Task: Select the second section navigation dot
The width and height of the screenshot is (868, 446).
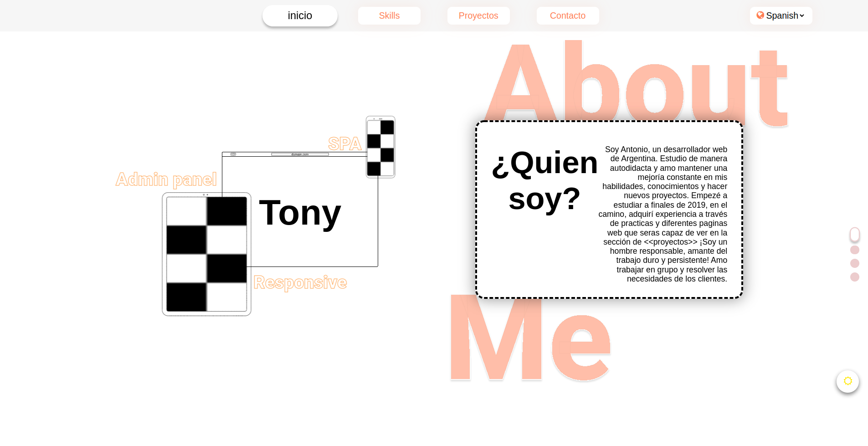Action: click(x=855, y=250)
